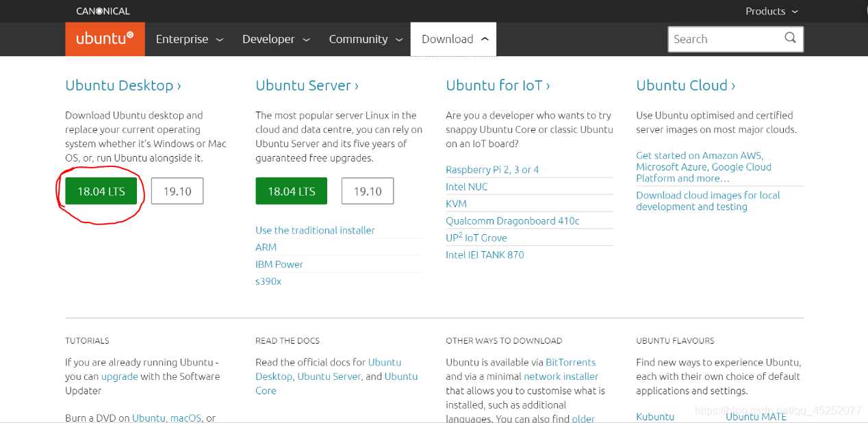This screenshot has height=423, width=868.
Task: Click the macOS DVD tutorial link
Action: click(x=186, y=418)
